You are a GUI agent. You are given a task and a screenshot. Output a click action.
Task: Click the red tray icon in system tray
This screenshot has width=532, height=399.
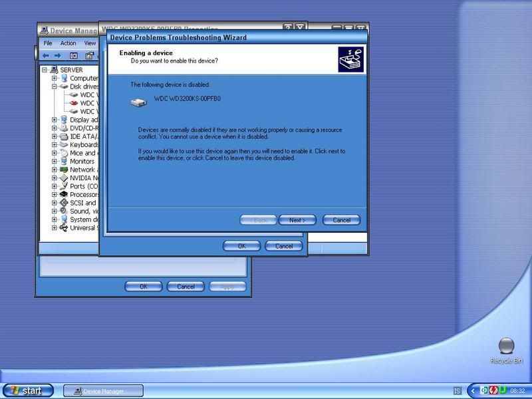[493, 390]
